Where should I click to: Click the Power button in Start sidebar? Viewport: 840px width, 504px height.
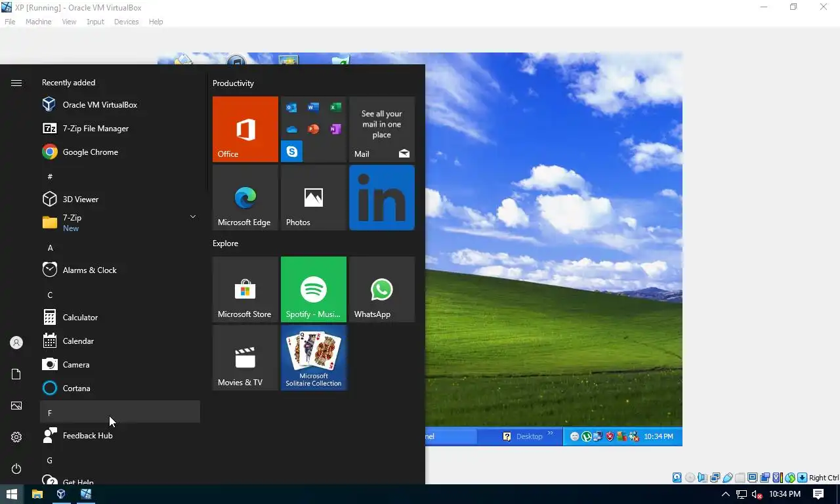(x=16, y=469)
